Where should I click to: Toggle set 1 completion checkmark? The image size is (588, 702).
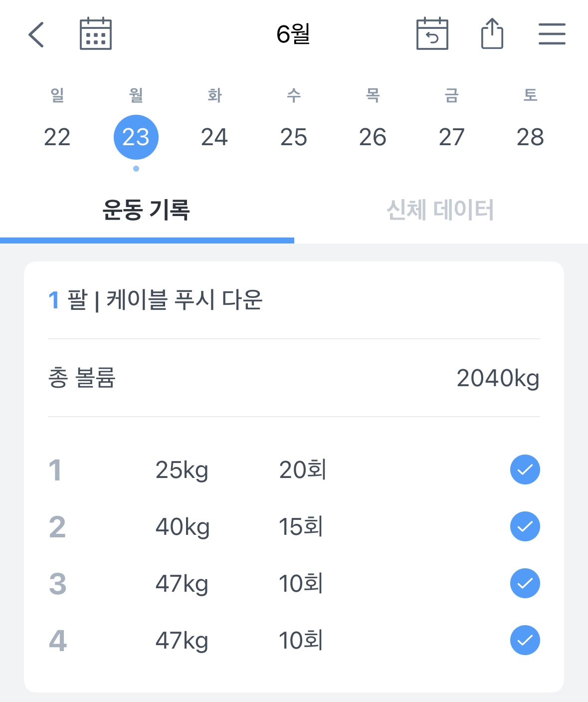pos(525,469)
